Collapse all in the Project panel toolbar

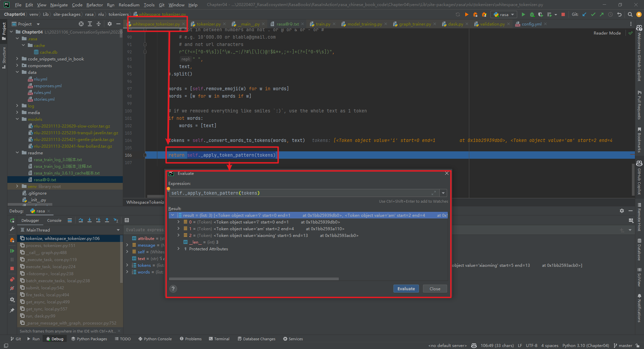click(x=99, y=24)
